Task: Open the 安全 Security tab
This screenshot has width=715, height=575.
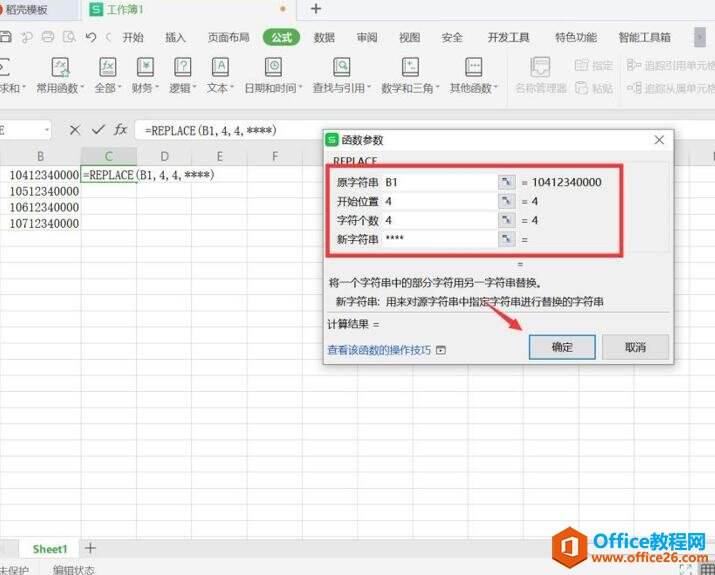Action: click(x=452, y=37)
